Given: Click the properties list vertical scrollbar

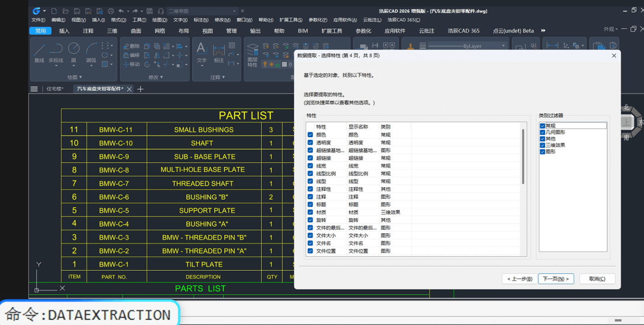Looking at the screenshot, I should (523, 156).
